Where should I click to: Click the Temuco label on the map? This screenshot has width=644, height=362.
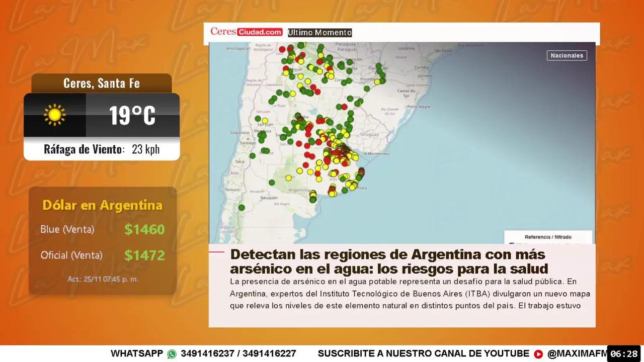click(232, 190)
